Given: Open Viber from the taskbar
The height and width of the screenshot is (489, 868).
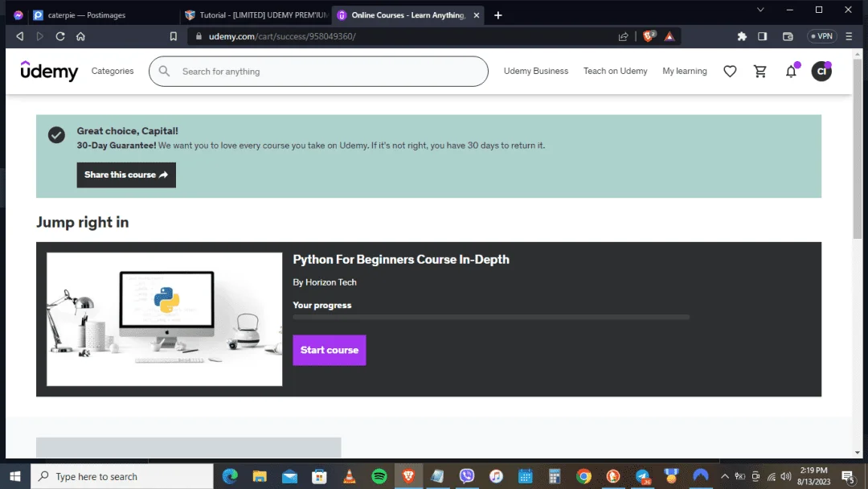Looking at the screenshot, I should coord(467,476).
